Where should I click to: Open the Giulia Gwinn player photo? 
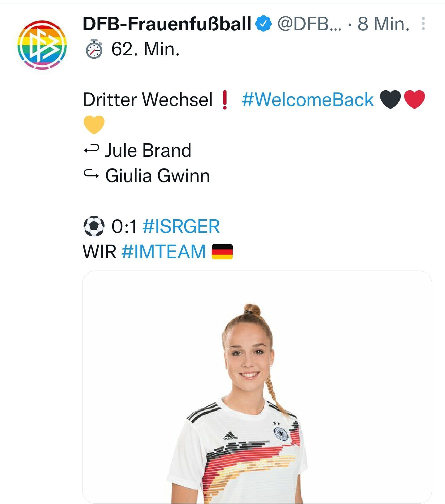[x=257, y=387]
